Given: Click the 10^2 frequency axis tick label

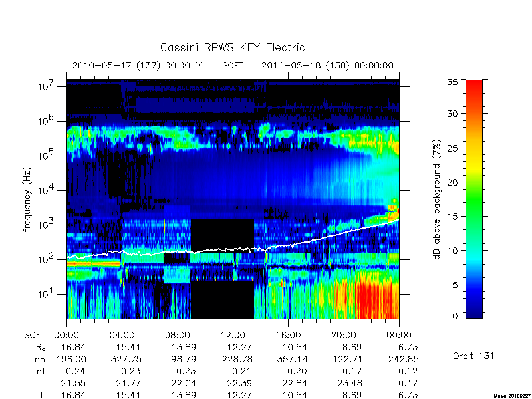Looking at the screenshot, I should (46, 259).
